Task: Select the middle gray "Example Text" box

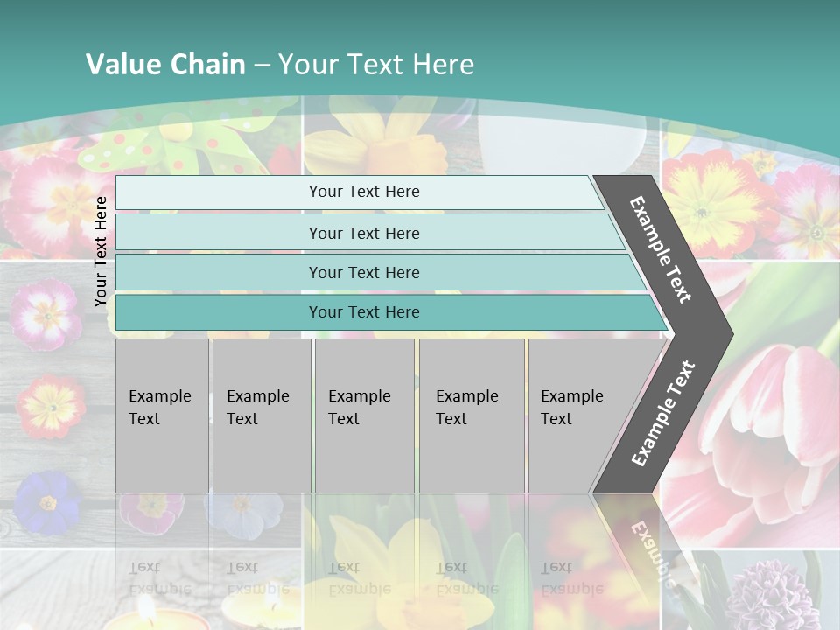Action: pyautogui.click(x=364, y=416)
